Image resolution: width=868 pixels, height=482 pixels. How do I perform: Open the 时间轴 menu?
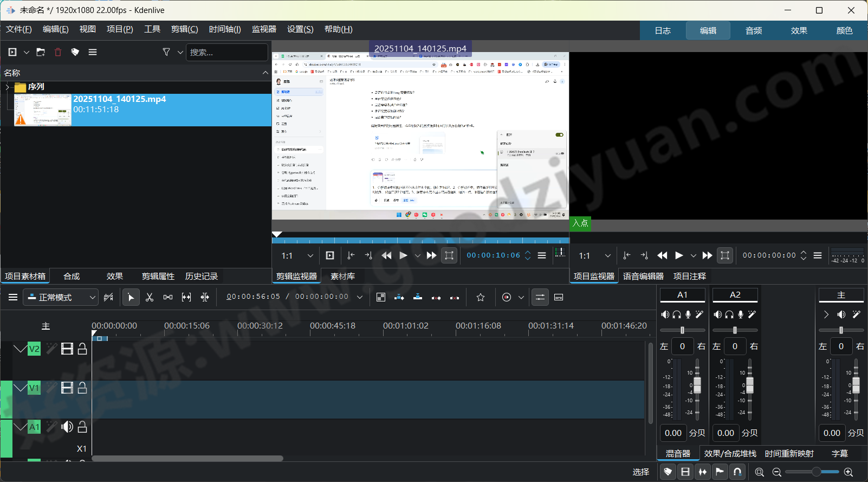coord(224,29)
